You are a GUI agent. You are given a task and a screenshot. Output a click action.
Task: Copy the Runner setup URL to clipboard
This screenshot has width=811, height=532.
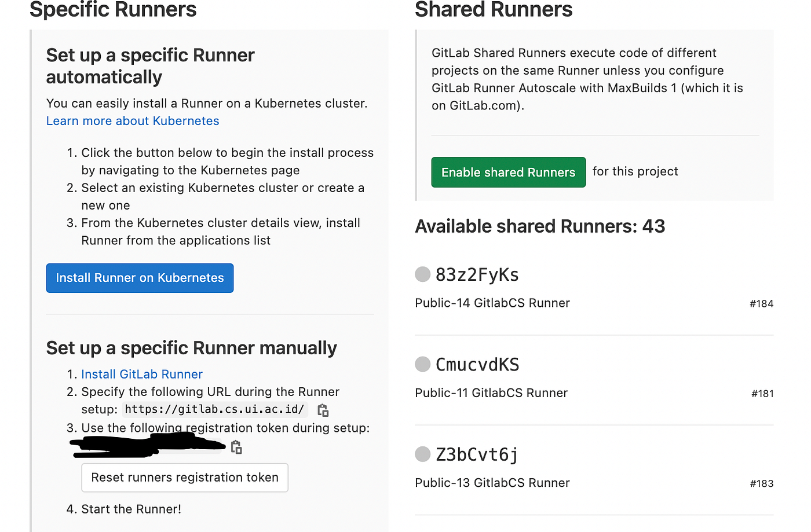click(323, 409)
